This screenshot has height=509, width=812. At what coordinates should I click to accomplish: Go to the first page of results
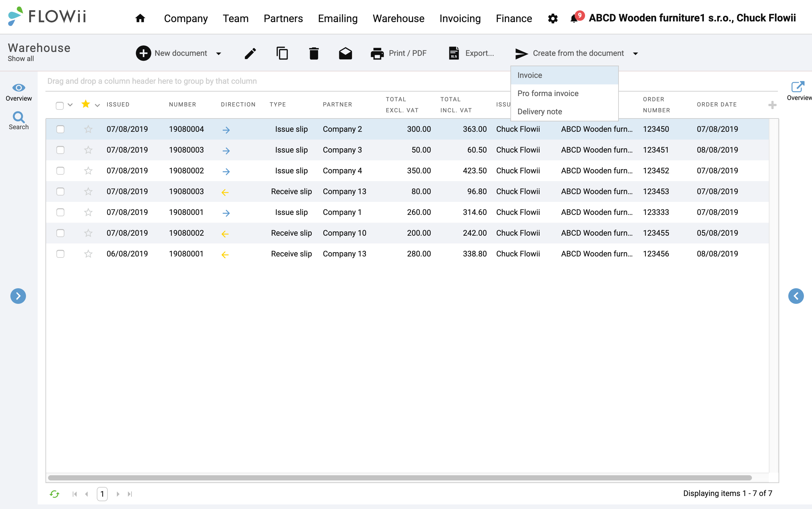coord(75,494)
